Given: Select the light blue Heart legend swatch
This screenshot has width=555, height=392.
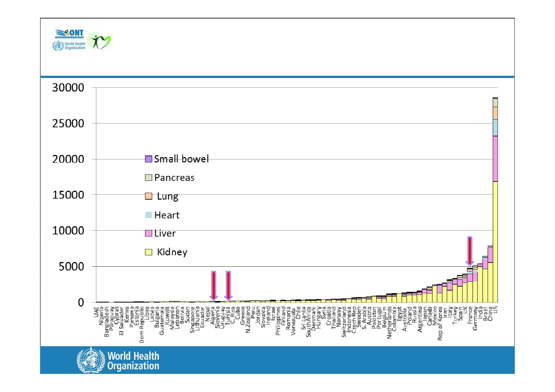Looking at the screenshot, I should pyautogui.click(x=148, y=215).
